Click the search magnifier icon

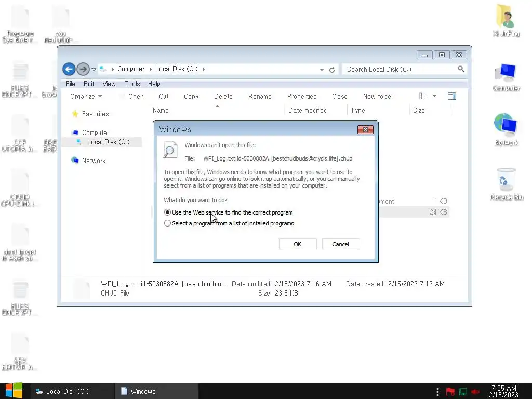[x=461, y=69]
